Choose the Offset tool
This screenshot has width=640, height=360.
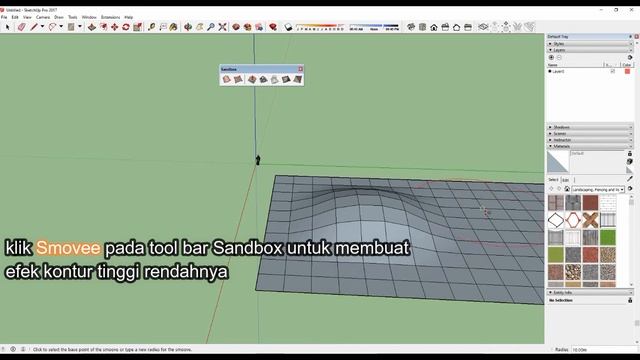[x=103, y=27]
